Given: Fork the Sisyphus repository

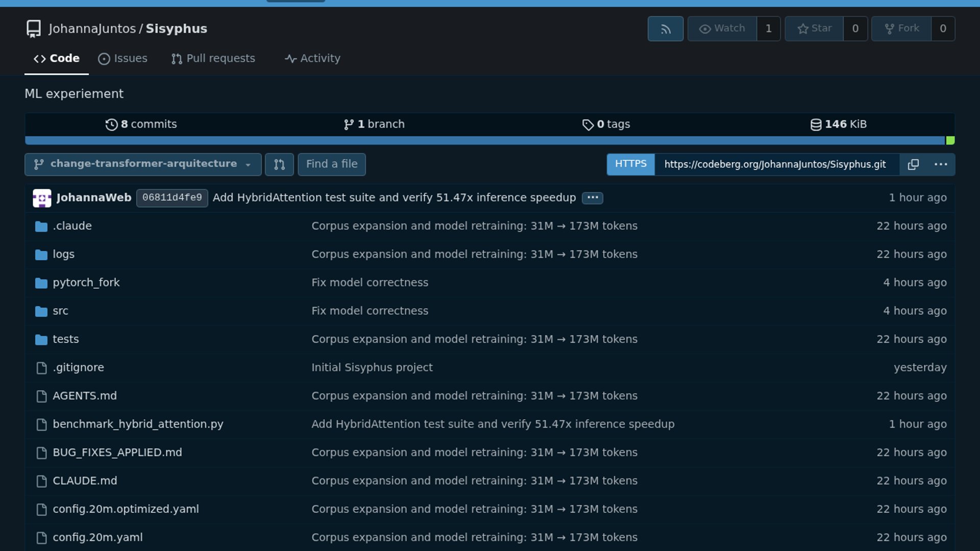Looking at the screenshot, I should tap(902, 29).
